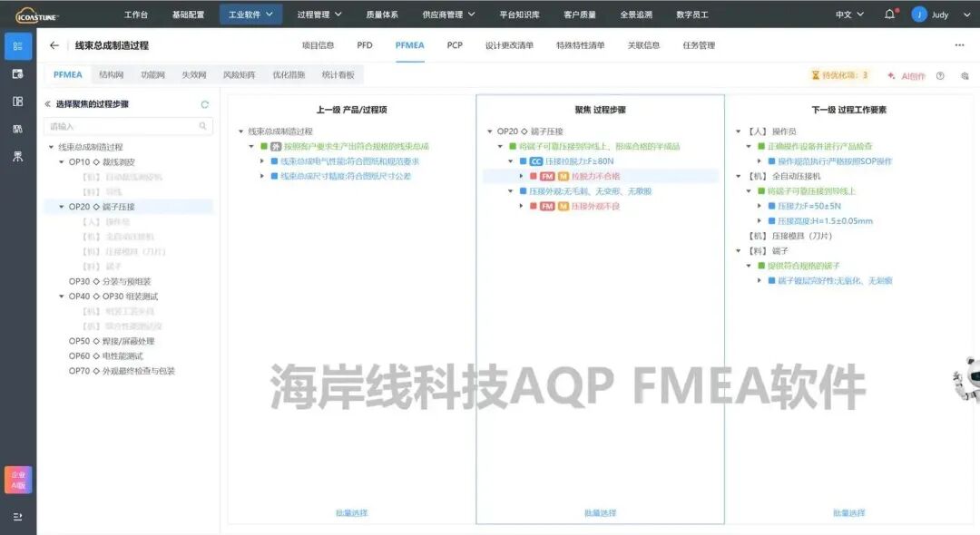Open the settings icon next to help
The image size is (980, 535).
965,75
